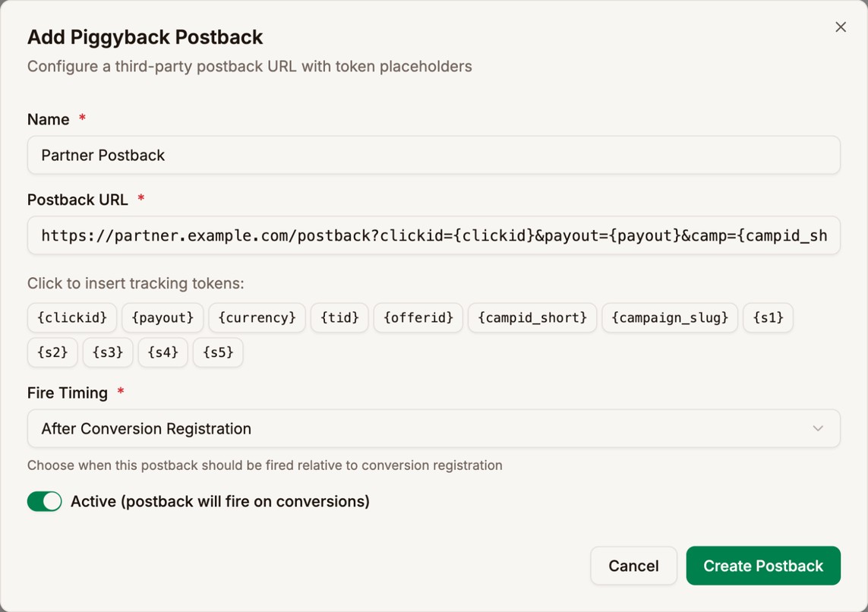Click Create Postback button
The image size is (868, 612).
[x=763, y=566]
